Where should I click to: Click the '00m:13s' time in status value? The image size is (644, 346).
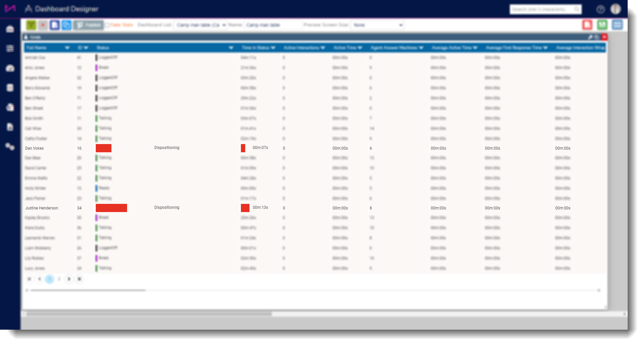(260, 207)
